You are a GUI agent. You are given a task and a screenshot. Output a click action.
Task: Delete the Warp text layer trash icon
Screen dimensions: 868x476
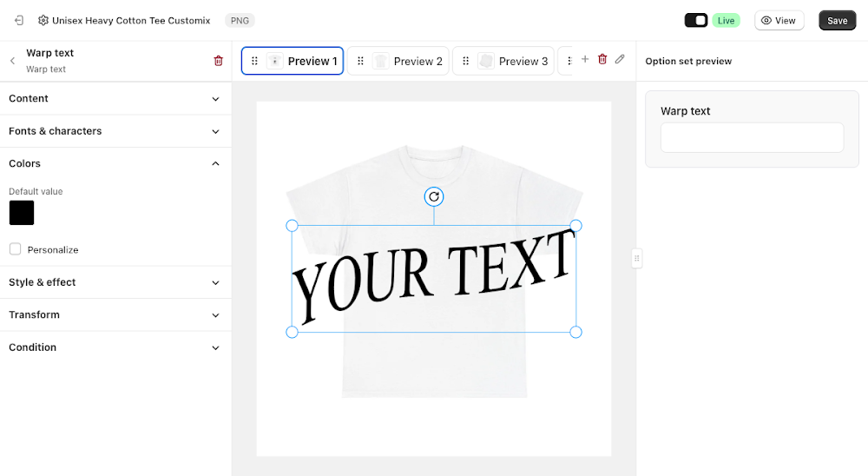[218, 61]
